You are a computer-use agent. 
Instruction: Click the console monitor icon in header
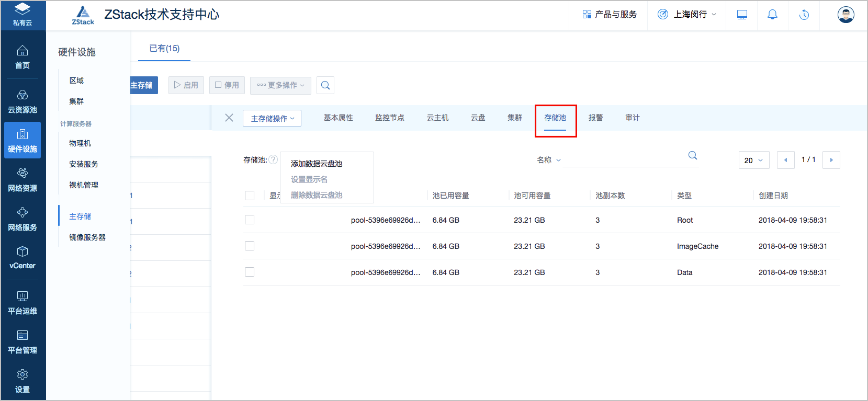pos(742,15)
